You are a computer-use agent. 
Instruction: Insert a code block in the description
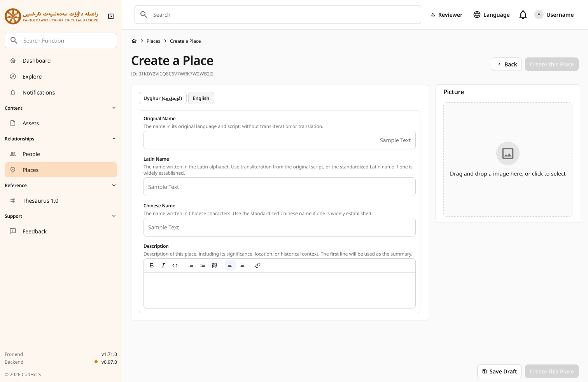tap(175, 265)
